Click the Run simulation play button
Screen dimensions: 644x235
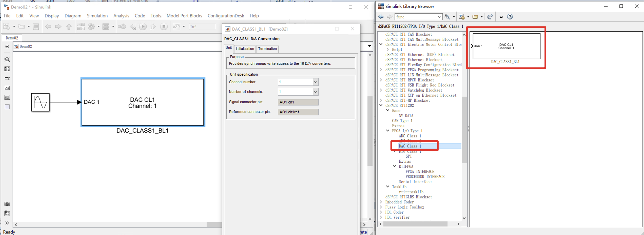[143, 26]
